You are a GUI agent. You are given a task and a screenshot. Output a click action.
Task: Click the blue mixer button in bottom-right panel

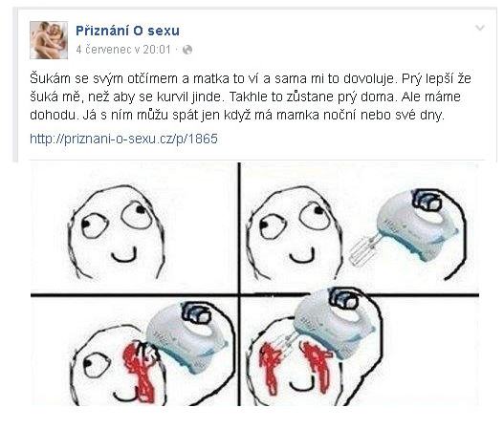point(344,299)
